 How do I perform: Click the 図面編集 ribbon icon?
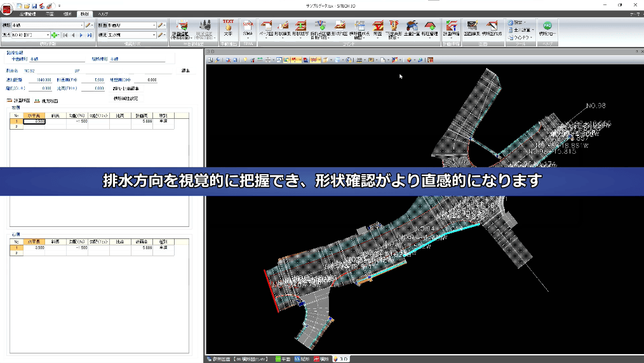[472, 27]
